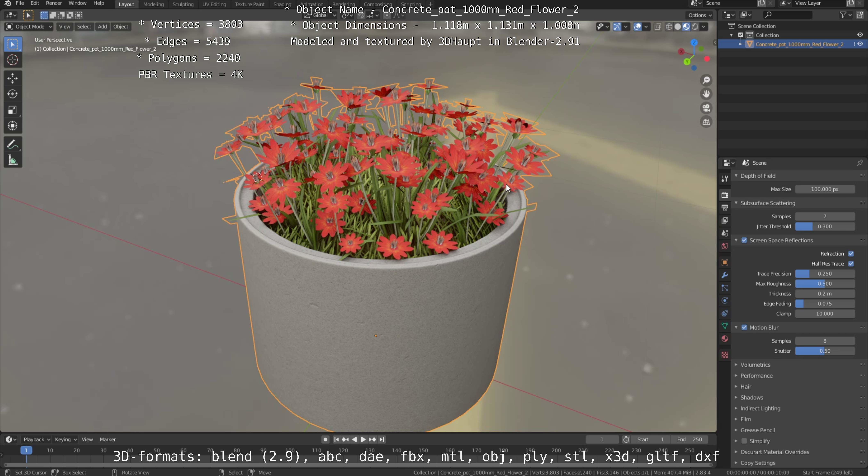Collapse the Depth of Field panel
The image size is (868, 476).
(757, 176)
